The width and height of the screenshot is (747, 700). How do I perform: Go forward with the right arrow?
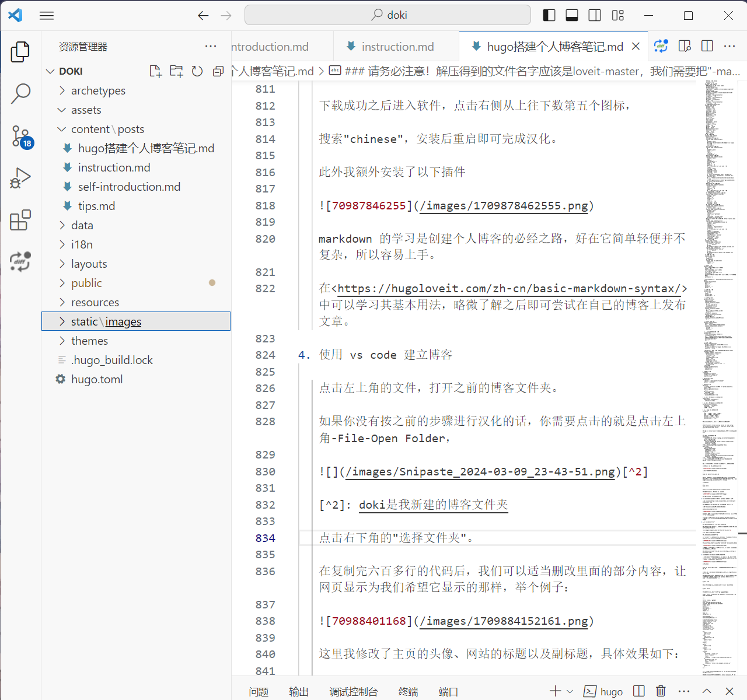point(226,16)
